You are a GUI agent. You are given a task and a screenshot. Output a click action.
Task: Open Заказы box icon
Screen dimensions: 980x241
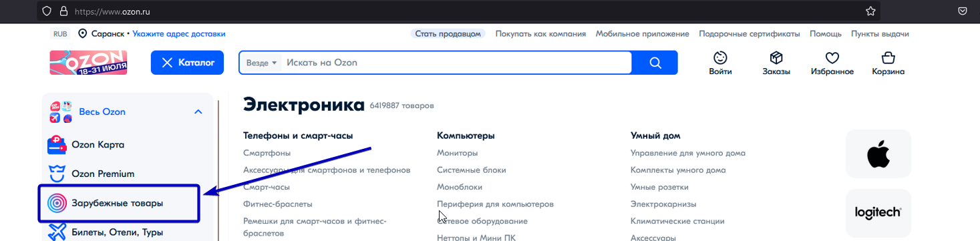[776, 63]
